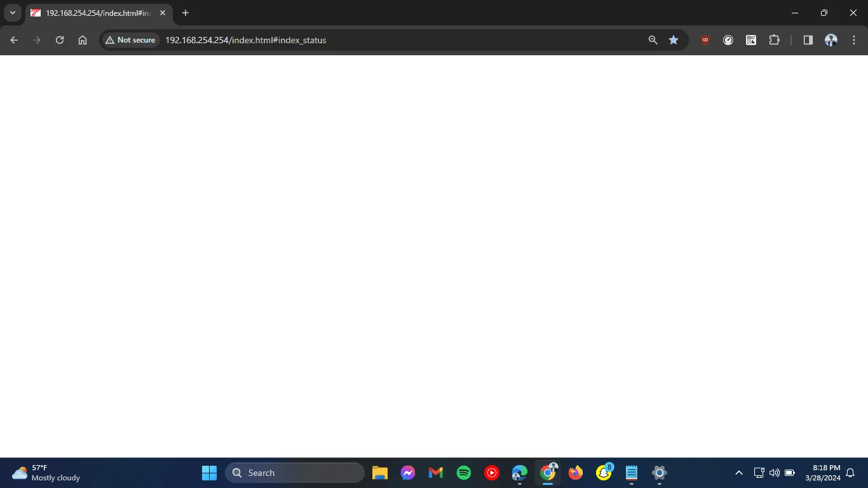This screenshot has width=868, height=488.
Task: Switch to Microsoft Edge in the taskbar
Action: 520,473
